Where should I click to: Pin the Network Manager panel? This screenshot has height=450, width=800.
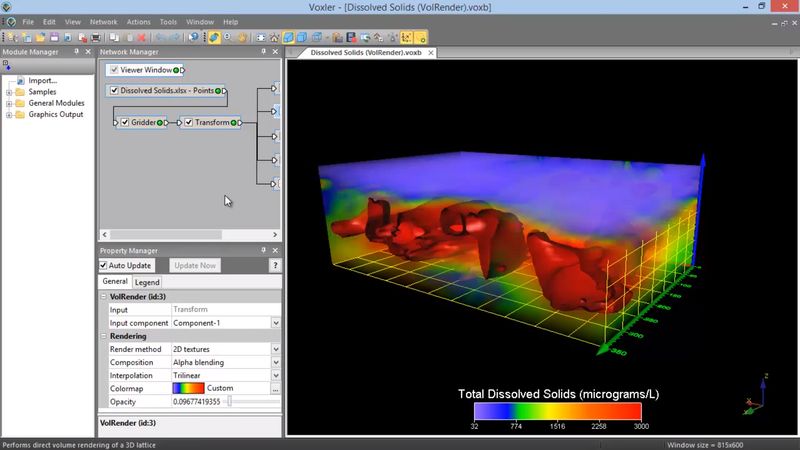pos(264,51)
